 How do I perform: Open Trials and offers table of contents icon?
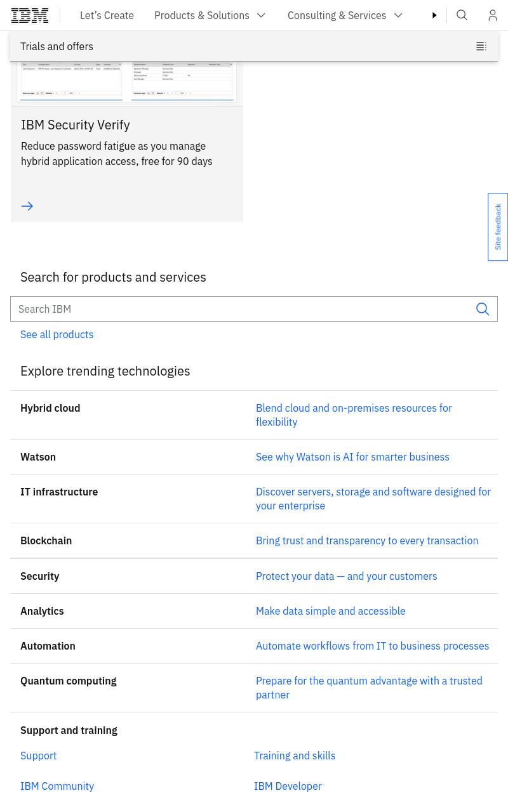[481, 46]
